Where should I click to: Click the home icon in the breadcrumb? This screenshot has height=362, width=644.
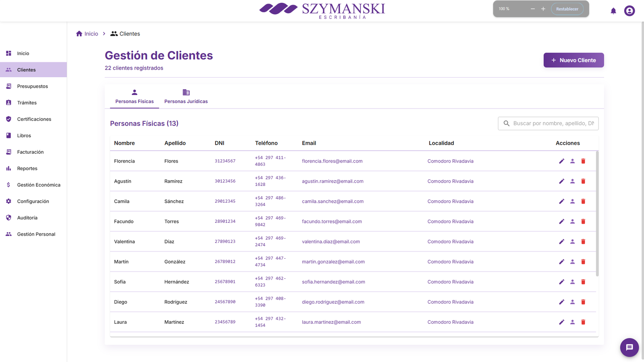coord(79,34)
